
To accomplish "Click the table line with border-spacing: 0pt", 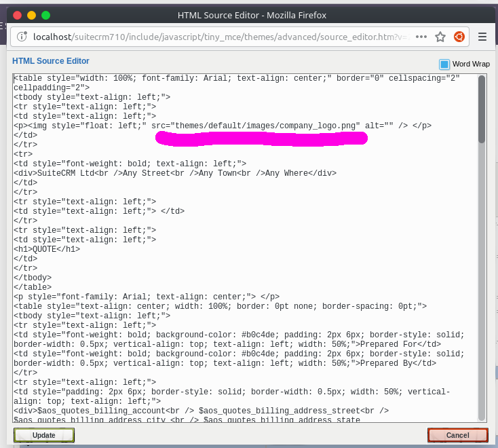I will click(x=220, y=306).
